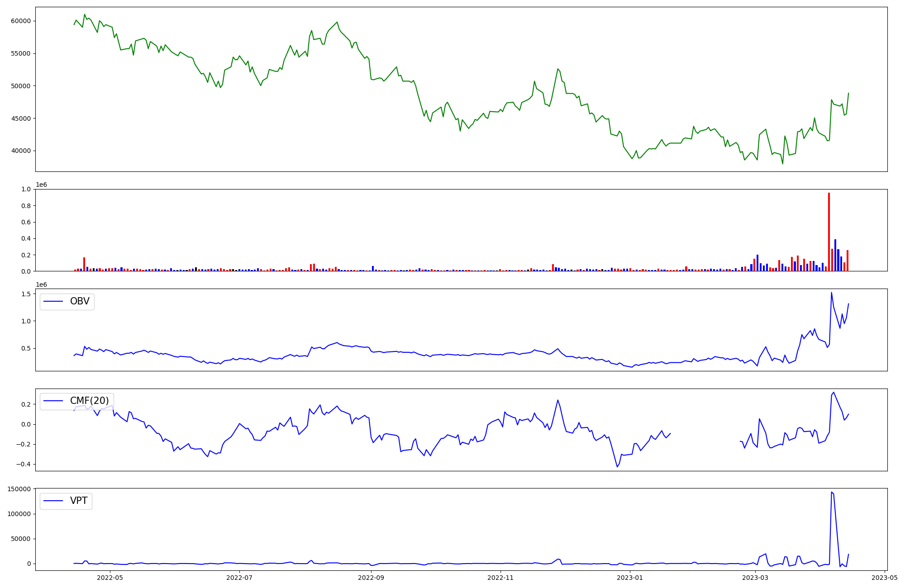Viewport: 905px width, 588px height.
Task: Click the 150000 tick on VPT axis
Action: (19, 489)
